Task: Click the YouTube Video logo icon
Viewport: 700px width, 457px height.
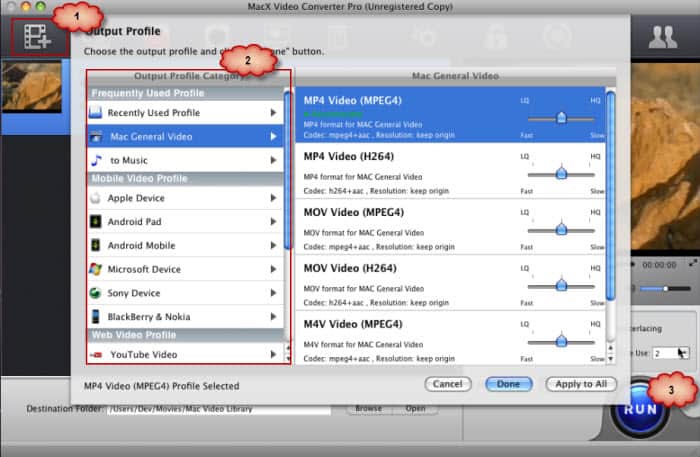Action: coord(96,355)
